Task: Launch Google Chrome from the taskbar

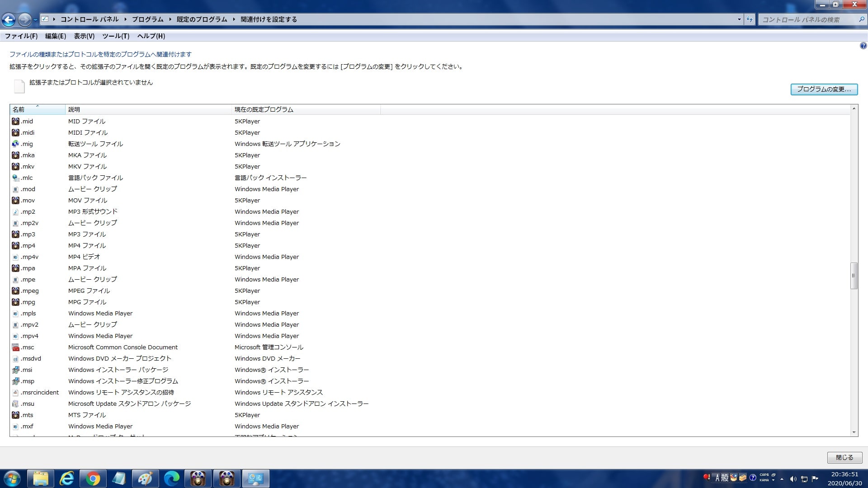Action: pos(93,479)
